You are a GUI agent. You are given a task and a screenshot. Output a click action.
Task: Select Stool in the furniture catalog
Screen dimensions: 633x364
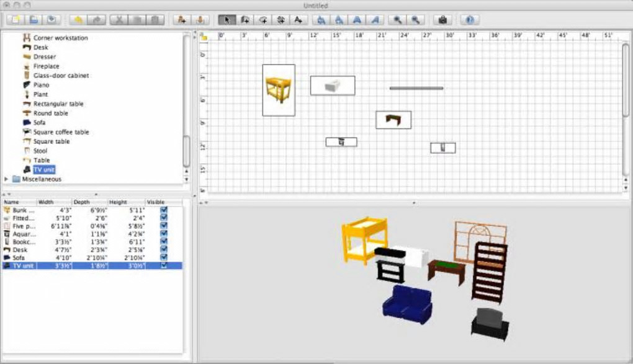point(40,151)
